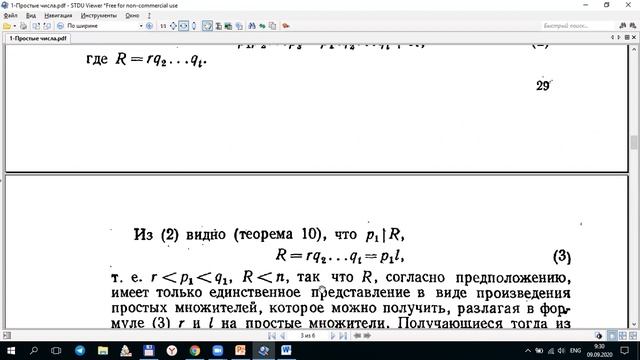
Task: Click the vertical scrollbar thumb
Action: pos(634,142)
